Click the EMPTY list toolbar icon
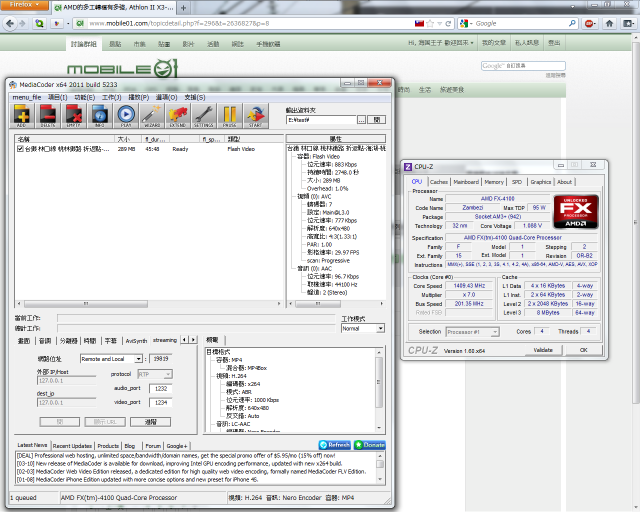 pos(74,116)
